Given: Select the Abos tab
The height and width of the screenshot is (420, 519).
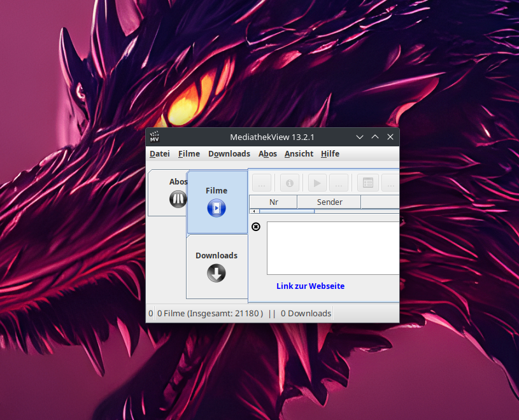Looking at the screenshot, I should click(171, 193).
